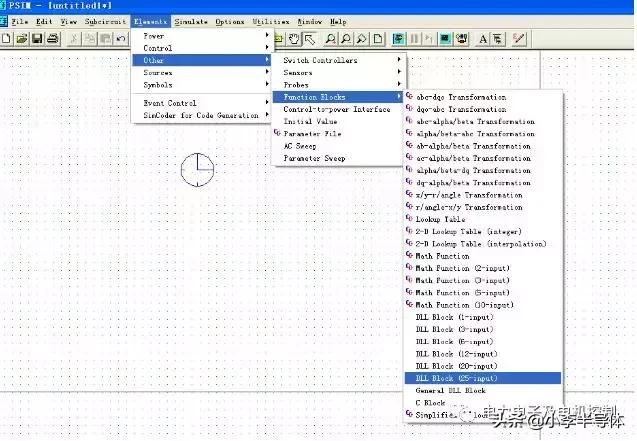
Task: Select abc-dqo Transformation block
Action: point(483,97)
